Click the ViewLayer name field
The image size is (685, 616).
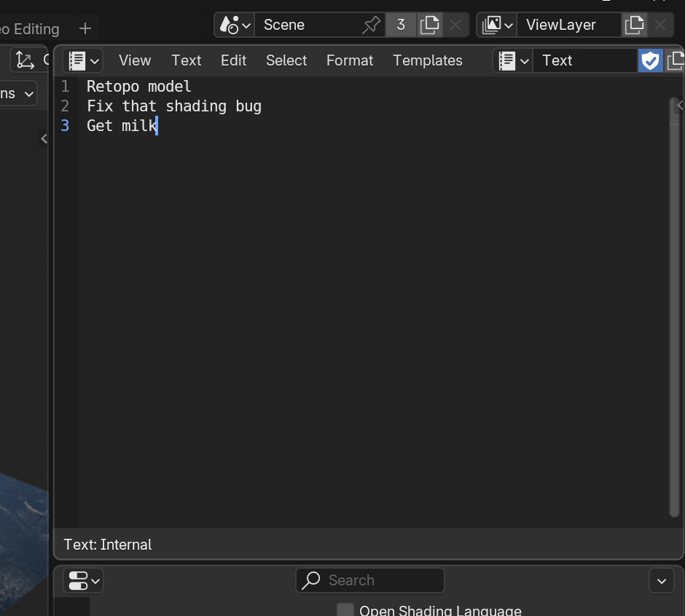pos(569,25)
